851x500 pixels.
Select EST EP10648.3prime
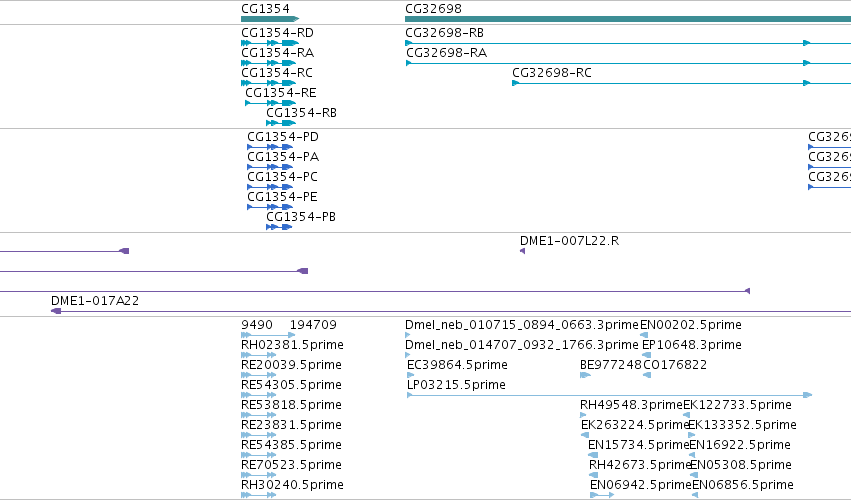click(691, 345)
